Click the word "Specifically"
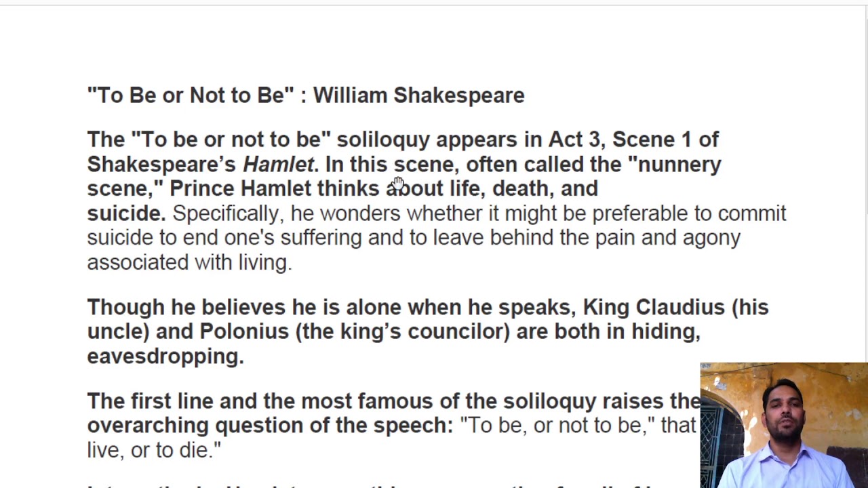Screen dimensions: 868x488 point(226,213)
